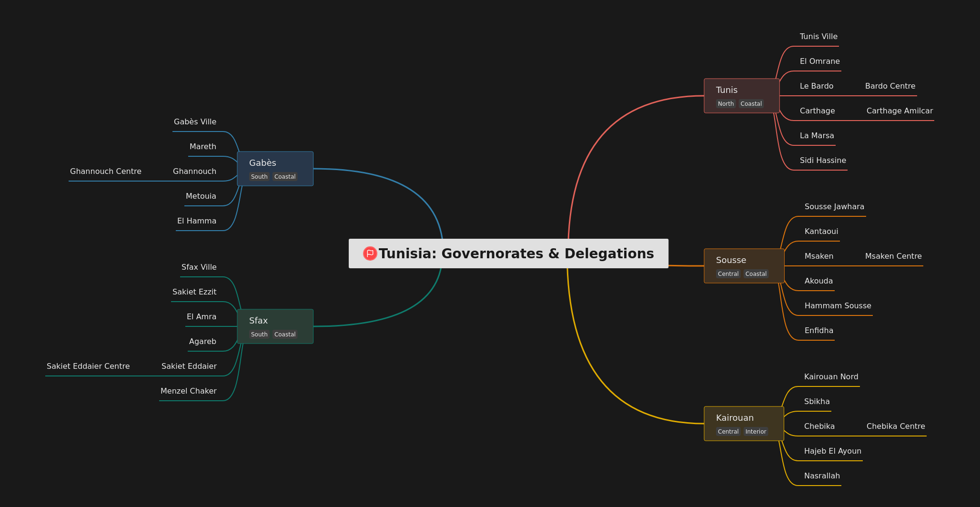Select the Agareb delegation

202,342
